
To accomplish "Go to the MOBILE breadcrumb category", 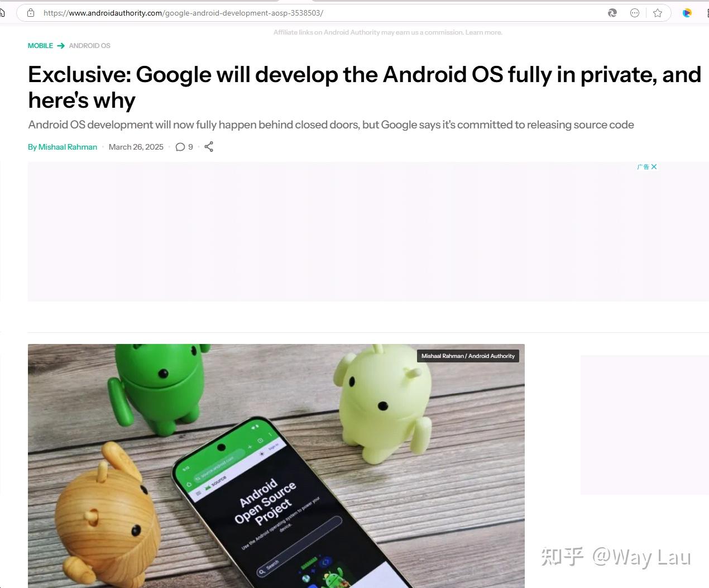I will tap(40, 46).
